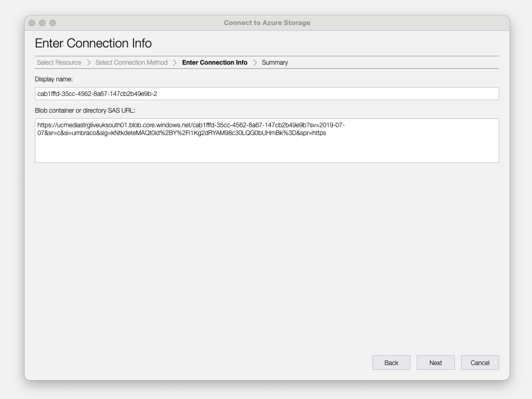The height and width of the screenshot is (399, 532).
Task: Click the Summary breadcrumb step
Action: [x=274, y=63]
